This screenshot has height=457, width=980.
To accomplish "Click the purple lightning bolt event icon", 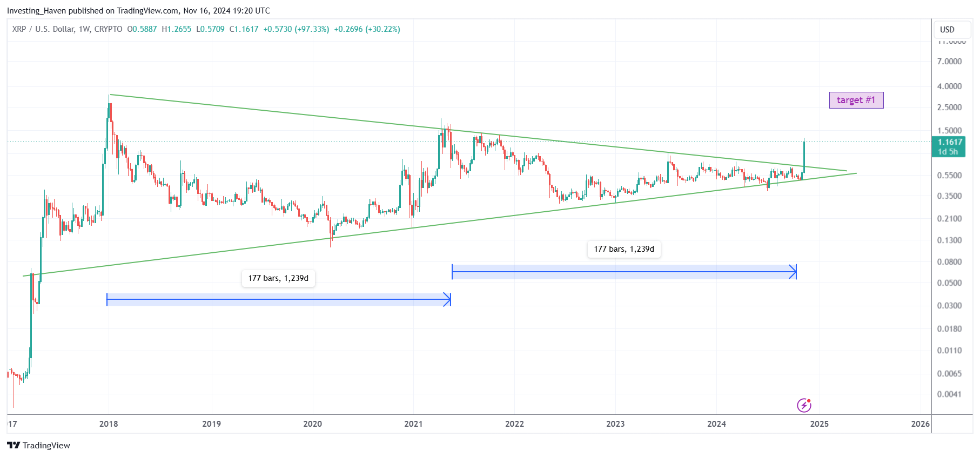I will tap(804, 405).
